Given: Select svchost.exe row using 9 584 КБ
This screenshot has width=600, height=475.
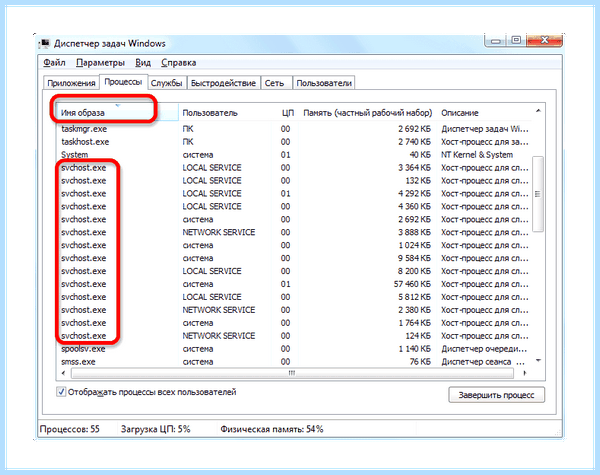Looking at the screenshot, I should [295, 258].
